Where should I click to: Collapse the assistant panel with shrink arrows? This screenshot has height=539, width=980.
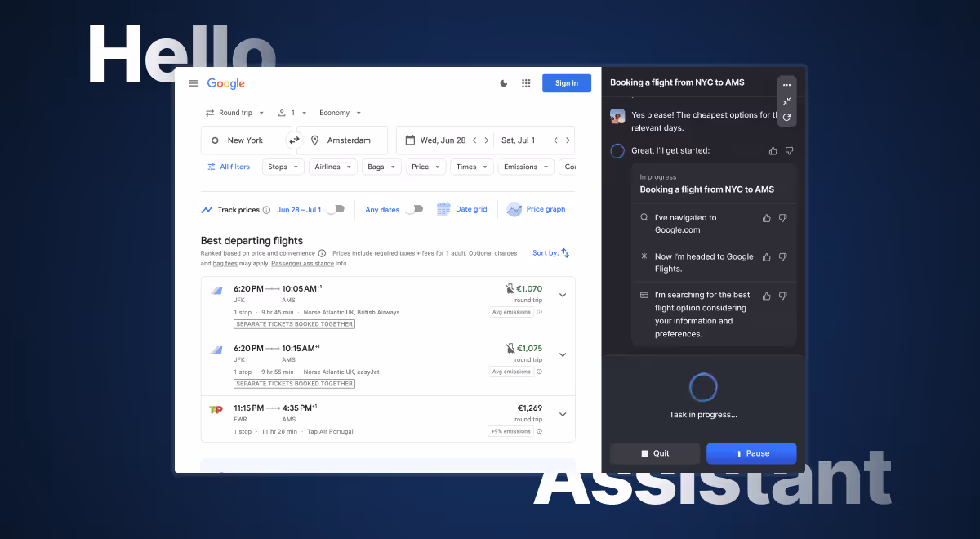[786, 101]
